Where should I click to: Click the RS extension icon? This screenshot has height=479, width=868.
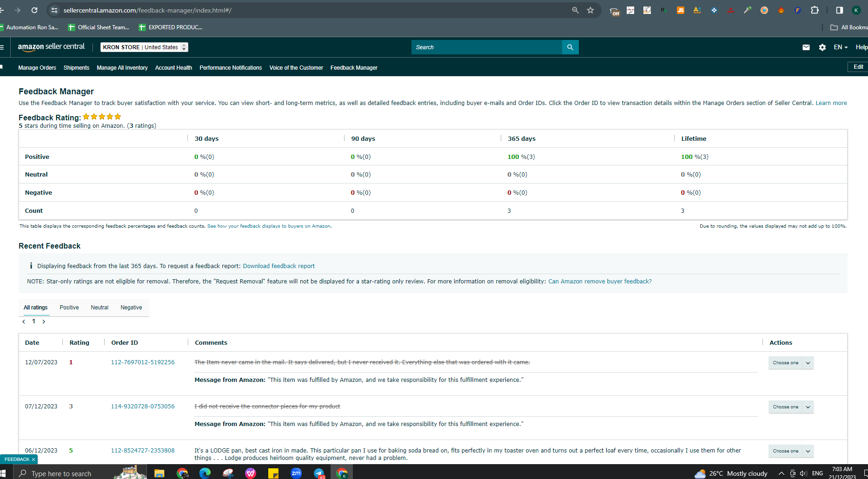(x=664, y=10)
